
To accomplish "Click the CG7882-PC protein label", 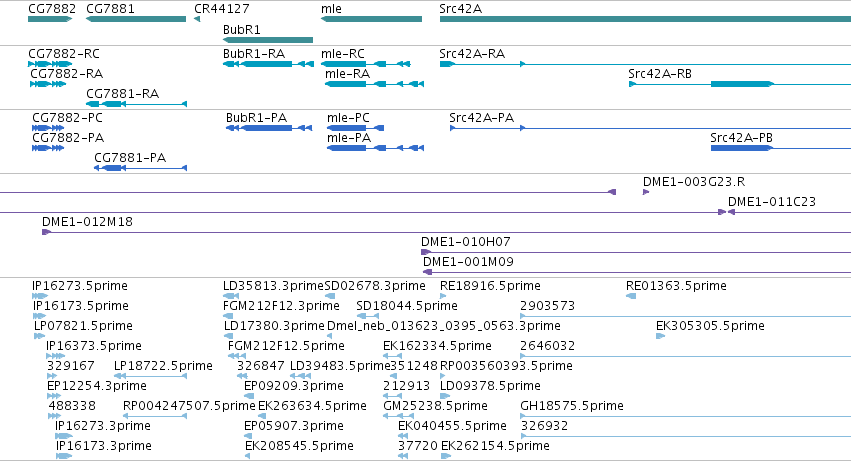I will tap(67, 118).
